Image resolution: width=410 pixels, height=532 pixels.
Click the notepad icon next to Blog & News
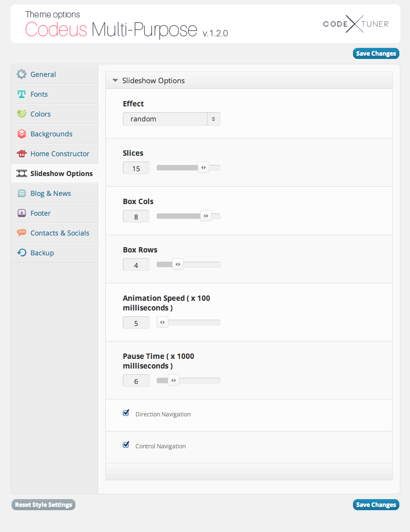tap(21, 193)
